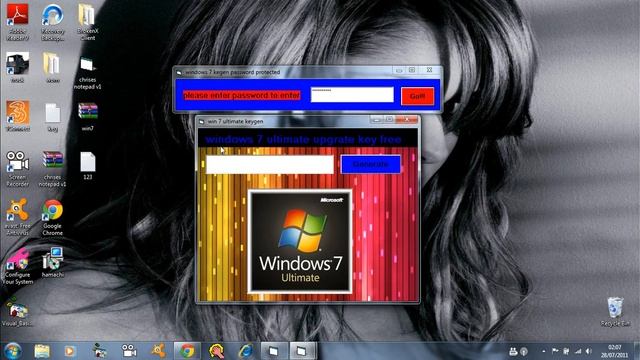Switch to the first keygen taskbar window button
The image size is (640, 360).
[273, 351]
